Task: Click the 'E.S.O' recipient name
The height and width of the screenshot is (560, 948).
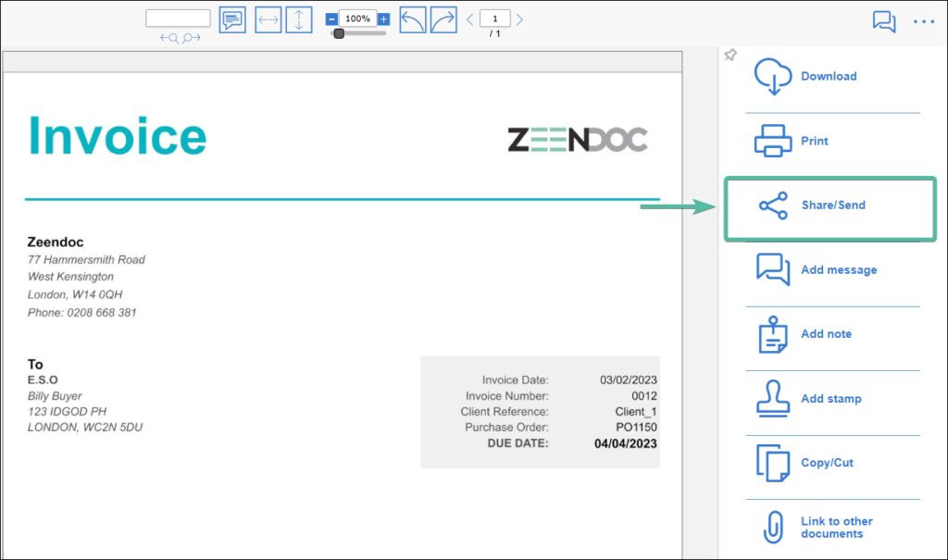Action: (43, 380)
